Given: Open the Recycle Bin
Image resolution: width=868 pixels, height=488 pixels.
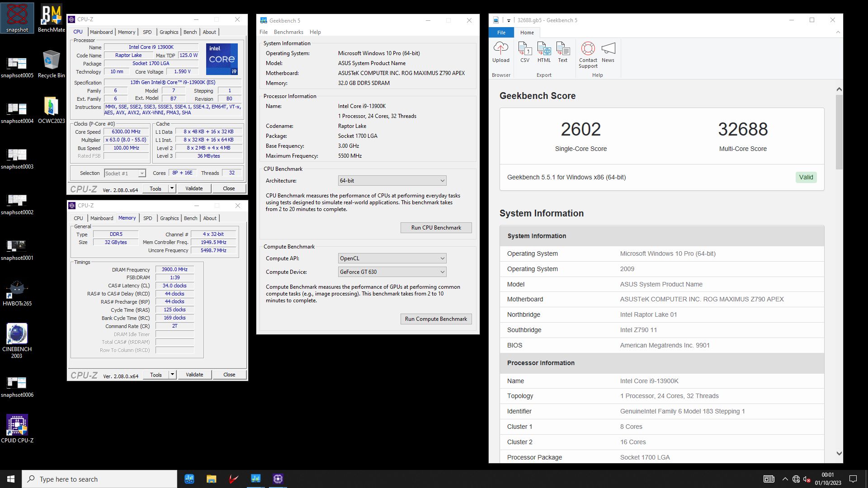Looking at the screenshot, I should 51,64.
